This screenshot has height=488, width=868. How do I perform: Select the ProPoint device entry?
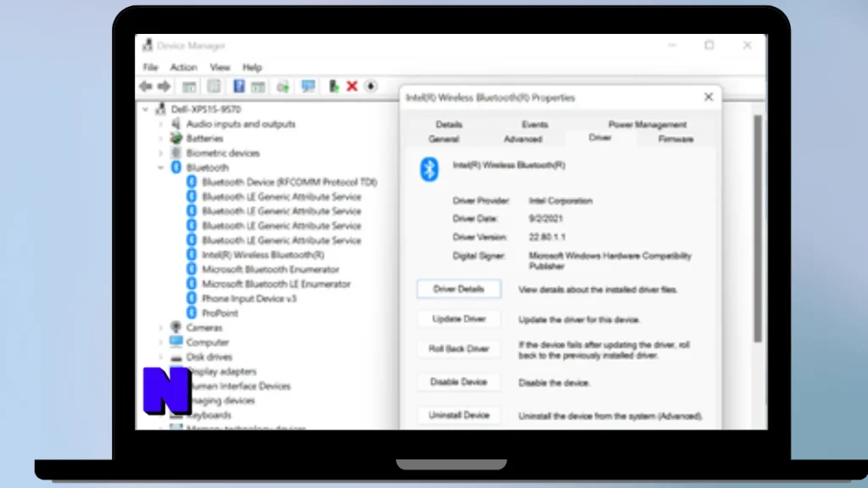(x=220, y=313)
